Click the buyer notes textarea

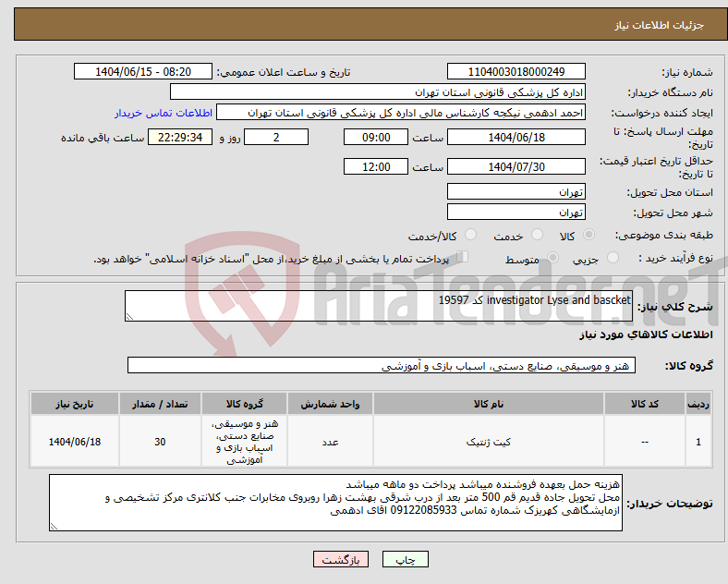click(335, 503)
